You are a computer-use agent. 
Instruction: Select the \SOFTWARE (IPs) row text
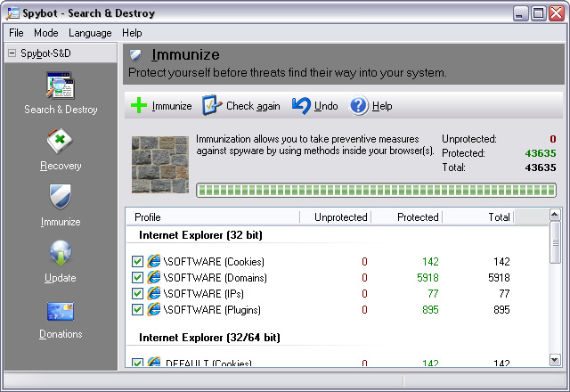204,293
